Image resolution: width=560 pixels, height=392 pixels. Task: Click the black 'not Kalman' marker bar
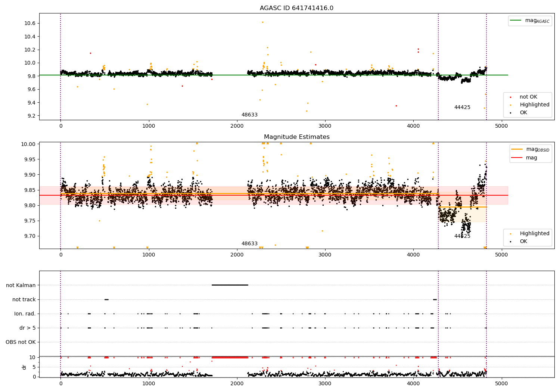coord(230,285)
